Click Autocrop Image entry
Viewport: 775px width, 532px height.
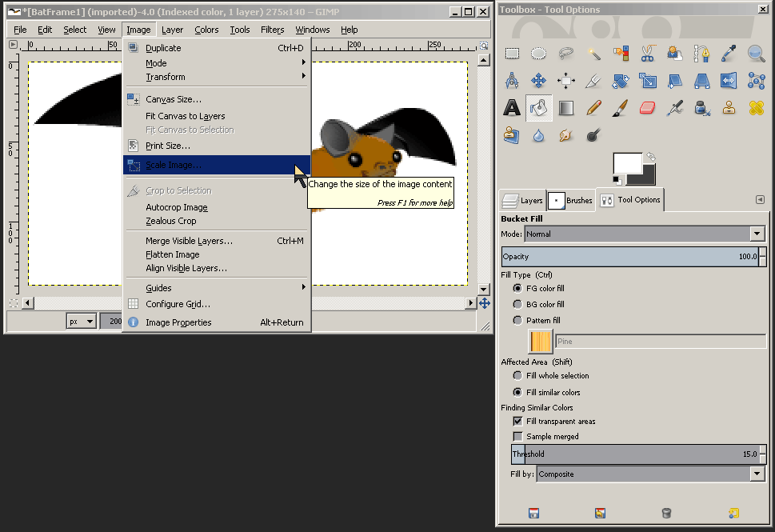pos(217,208)
